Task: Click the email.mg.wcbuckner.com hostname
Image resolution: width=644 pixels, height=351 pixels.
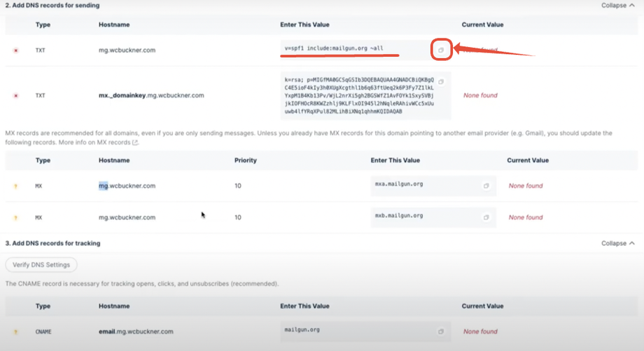Action: point(136,331)
